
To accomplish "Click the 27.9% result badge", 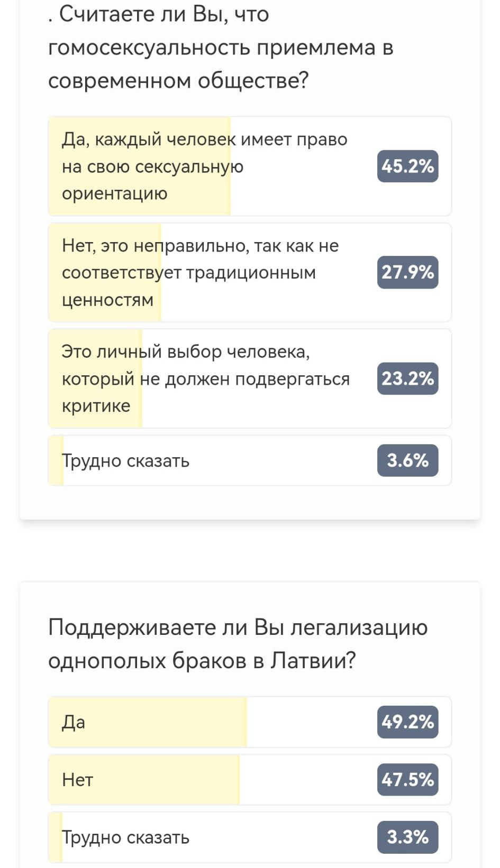I will [407, 272].
